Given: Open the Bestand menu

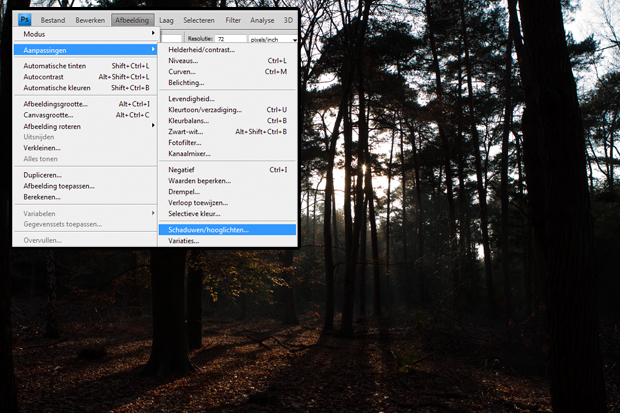Looking at the screenshot, I should pyautogui.click(x=53, y=20).
